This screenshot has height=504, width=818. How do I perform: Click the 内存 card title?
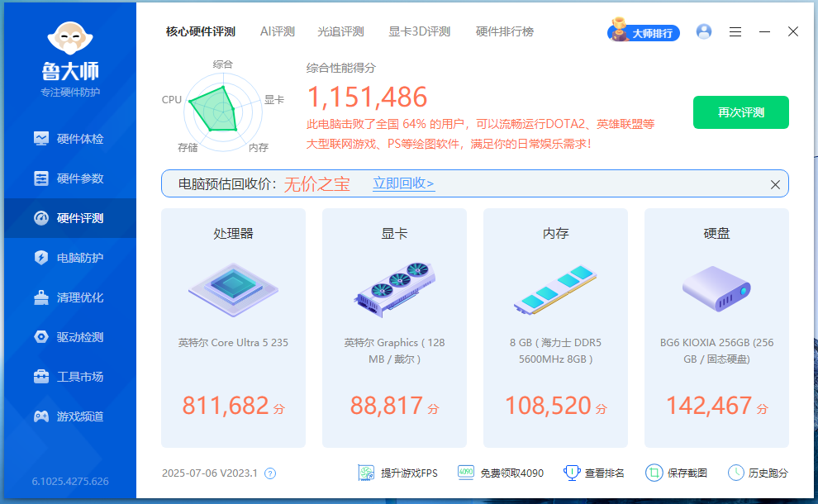click(x=555, y=233)
